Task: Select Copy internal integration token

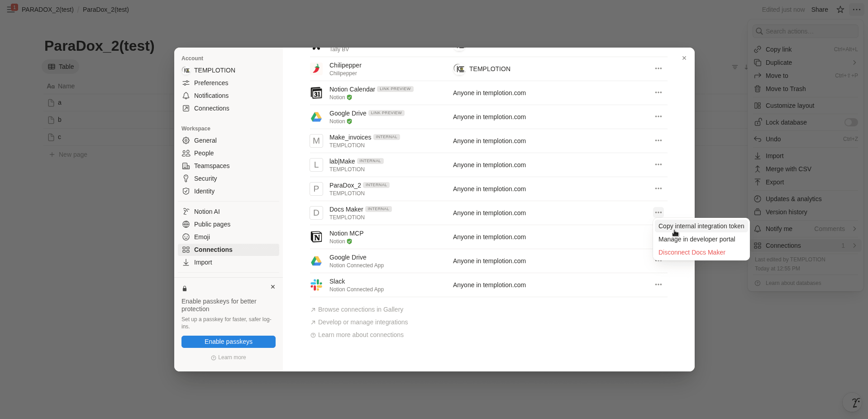Action: 701,226
